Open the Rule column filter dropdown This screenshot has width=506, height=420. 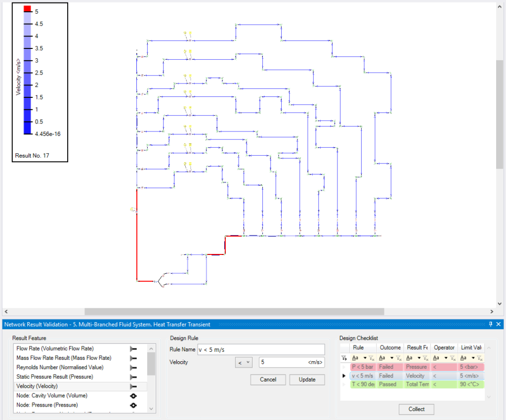click(x=365, y=359)
